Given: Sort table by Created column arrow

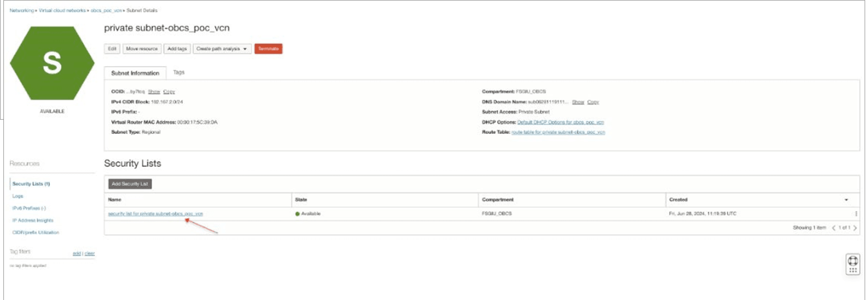Looking at the screenshot, I should click(846, 200).
